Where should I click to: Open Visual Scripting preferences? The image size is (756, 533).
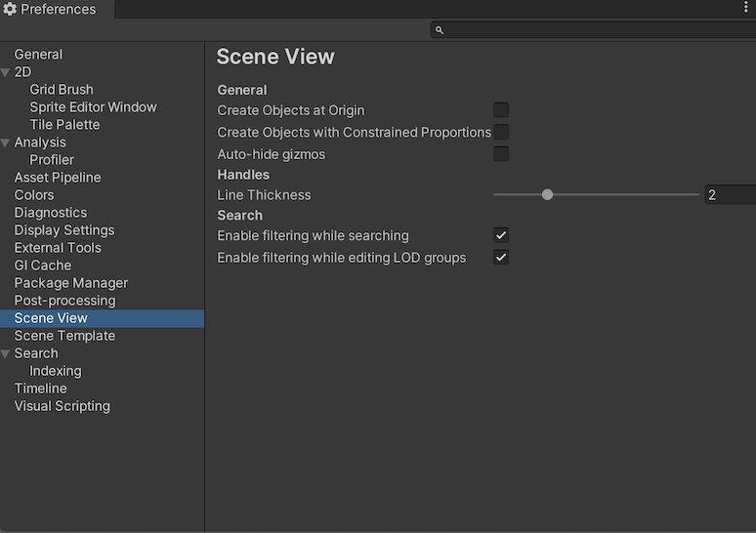click(x=62, y=406)
